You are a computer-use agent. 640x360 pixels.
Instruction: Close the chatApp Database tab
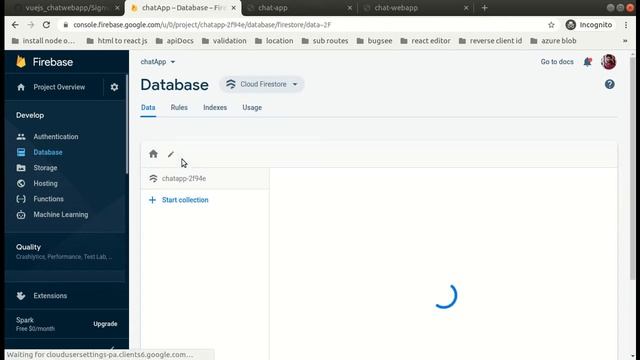pos(233,8)
